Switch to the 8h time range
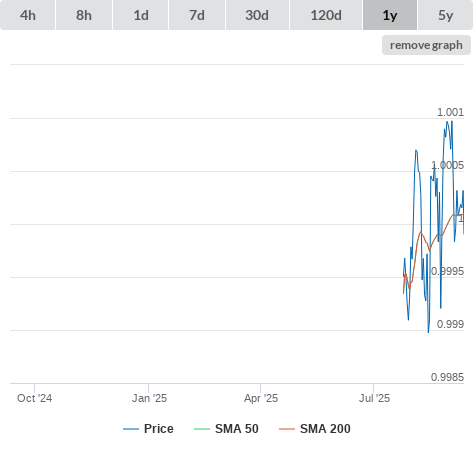Viewport: 474px width, 455px height. [x=84, y=15]
